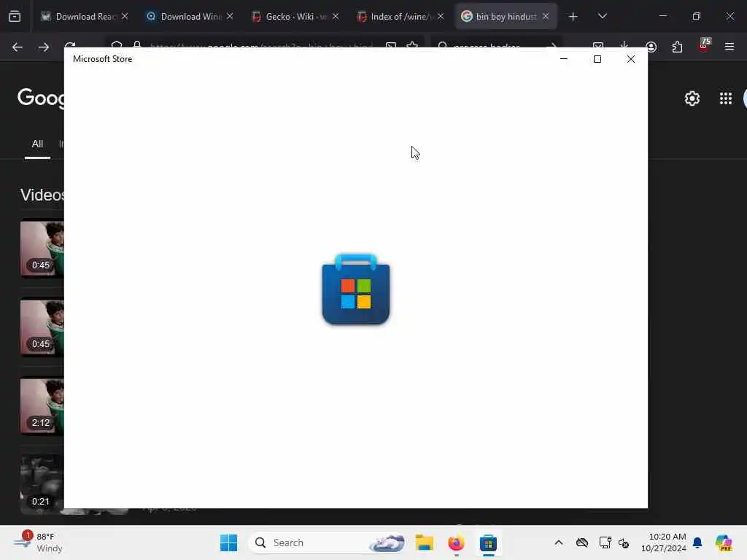Close the Gecko Wiki tab
747x560 pixels.
(x=336, y=17)
